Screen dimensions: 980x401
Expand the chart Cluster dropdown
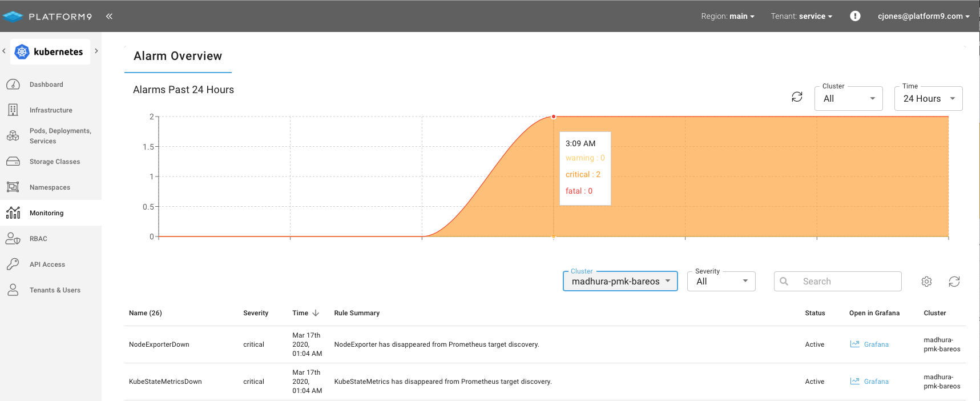coord(849,99)
